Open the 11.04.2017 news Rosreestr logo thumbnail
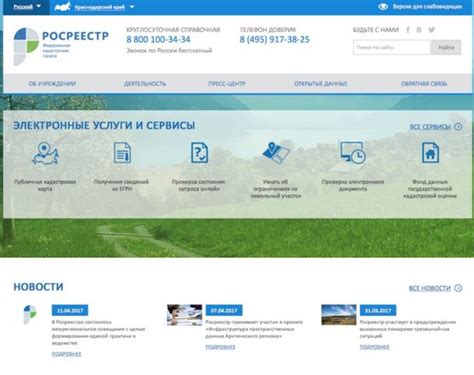Image resolution: width=474 pixels, height=375 pixels. click(x=30, y=315)
